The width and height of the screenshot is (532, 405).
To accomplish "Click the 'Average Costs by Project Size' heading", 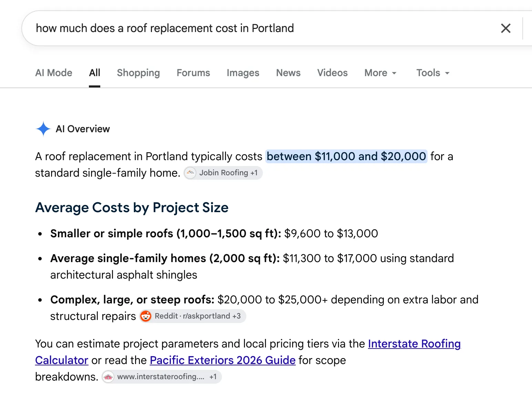I will tap(132, 208).
